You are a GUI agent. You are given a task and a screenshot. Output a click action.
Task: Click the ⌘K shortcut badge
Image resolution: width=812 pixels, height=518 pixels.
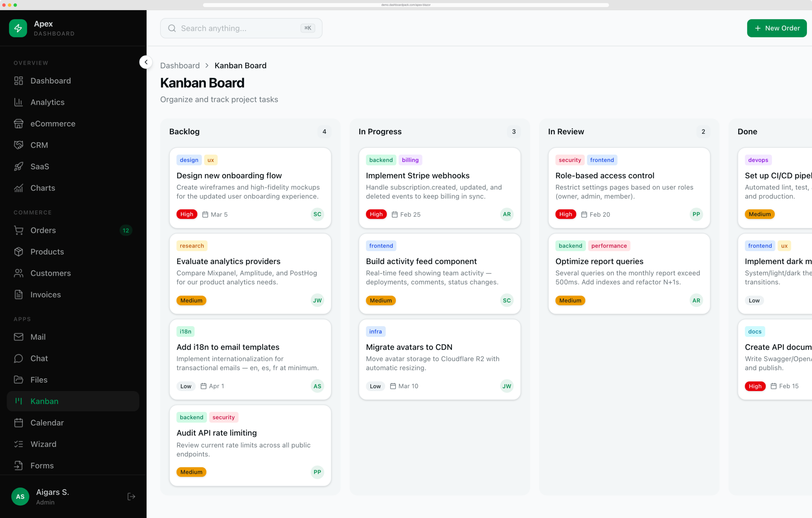(x=308, y=28)
